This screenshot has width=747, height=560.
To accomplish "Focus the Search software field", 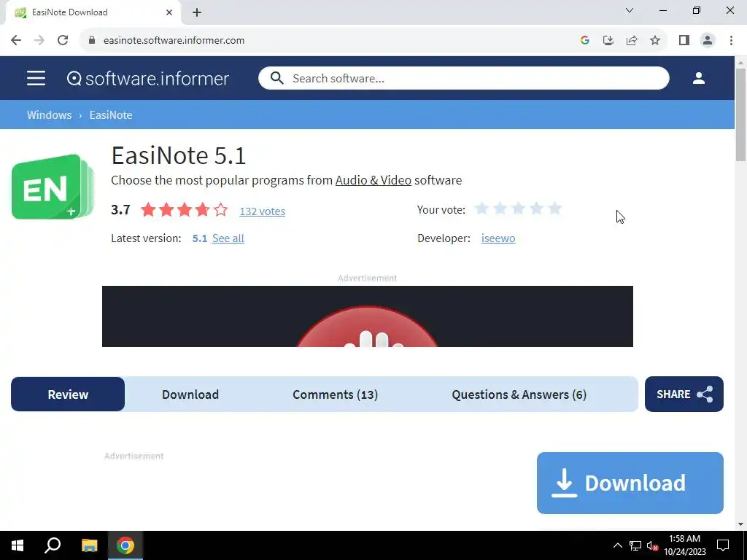I will pos(463,78).
